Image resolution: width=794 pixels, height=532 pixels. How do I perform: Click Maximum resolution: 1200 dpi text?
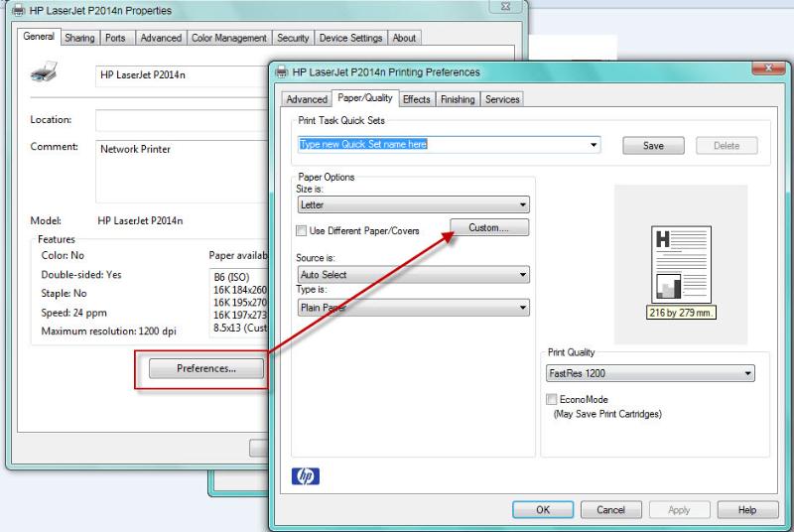[x=109, y=332]
